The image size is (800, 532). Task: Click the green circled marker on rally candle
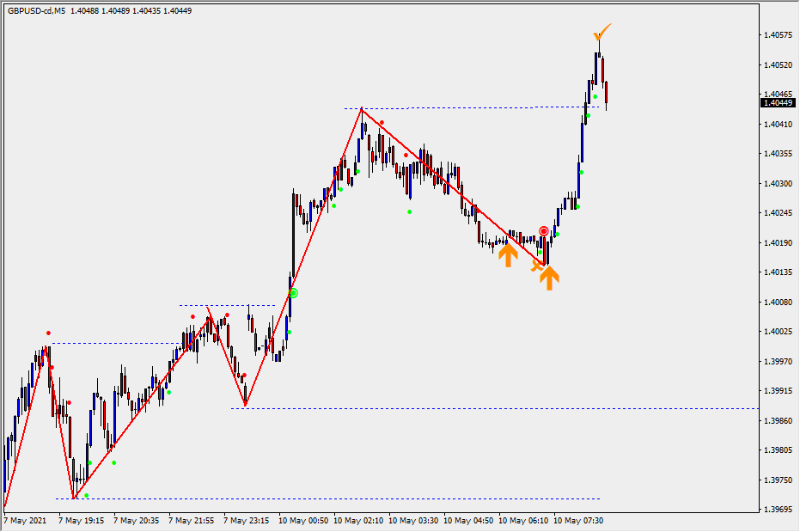pyautogui.click(x=293, y=293)
